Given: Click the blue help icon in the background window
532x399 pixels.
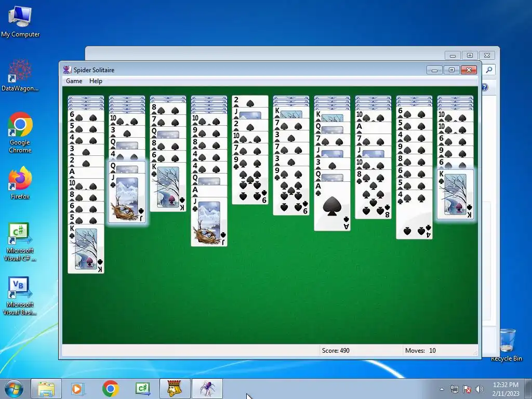Looking at the screenshot, I should coord(485,87).
